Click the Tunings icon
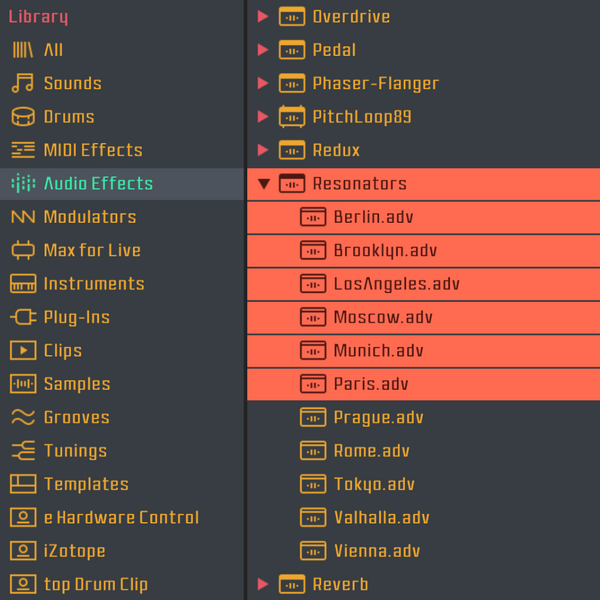600x600 pixels. [22, 451]
